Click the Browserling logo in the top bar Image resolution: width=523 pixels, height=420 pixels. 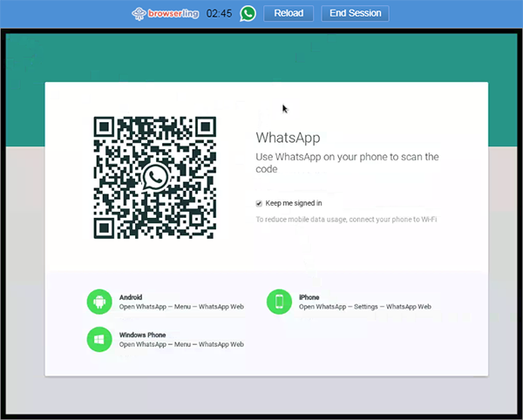(165, 13)
